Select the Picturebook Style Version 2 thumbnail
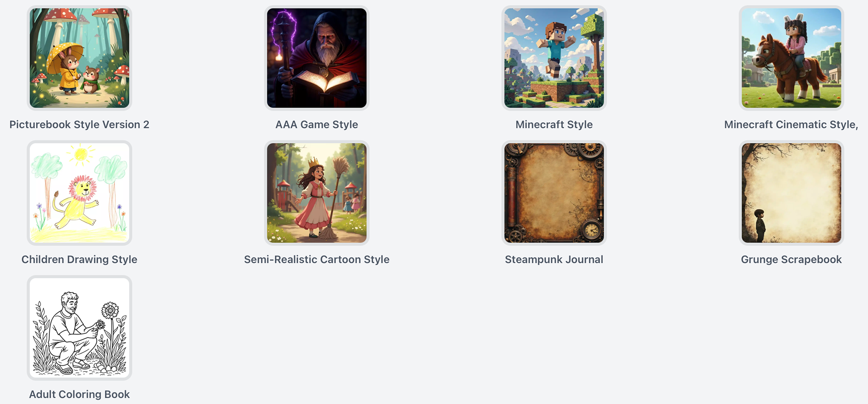The height and width of the screenshot is (404, 868). pos(80,58)
